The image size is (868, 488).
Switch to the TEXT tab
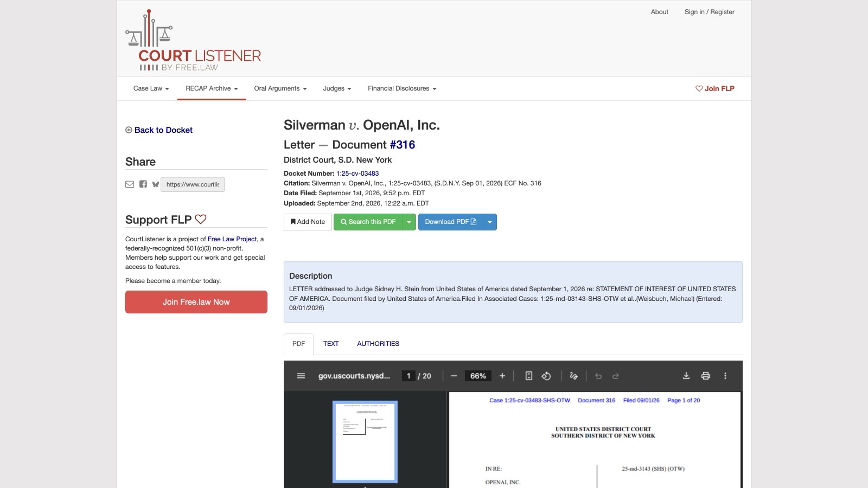click(x=331, y=344)
